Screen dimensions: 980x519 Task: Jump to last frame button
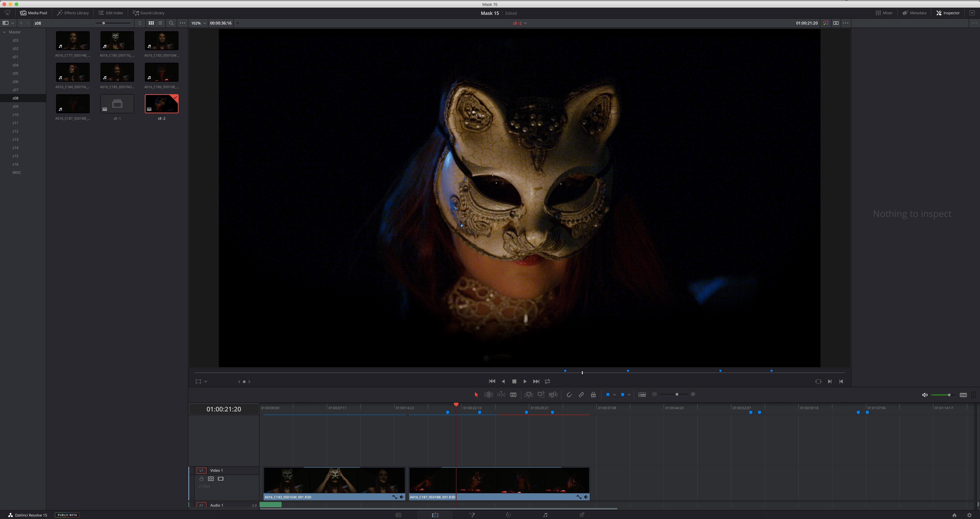click(x=536, y=381)
